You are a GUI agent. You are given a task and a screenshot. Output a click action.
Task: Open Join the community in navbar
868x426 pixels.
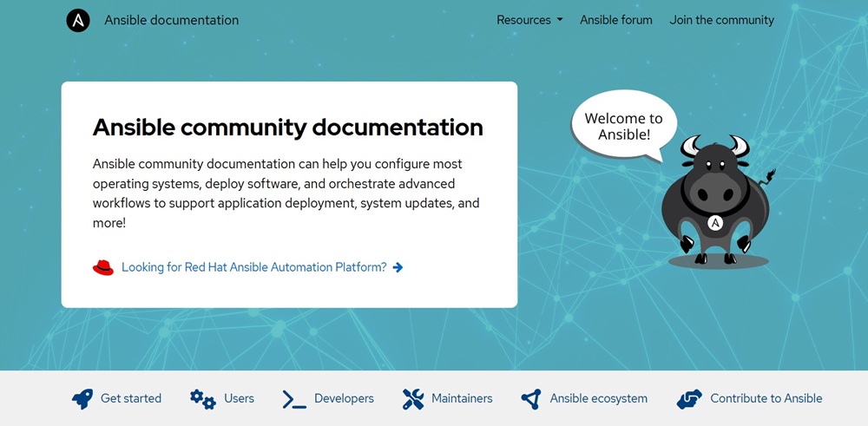click(x=721, y=20)
